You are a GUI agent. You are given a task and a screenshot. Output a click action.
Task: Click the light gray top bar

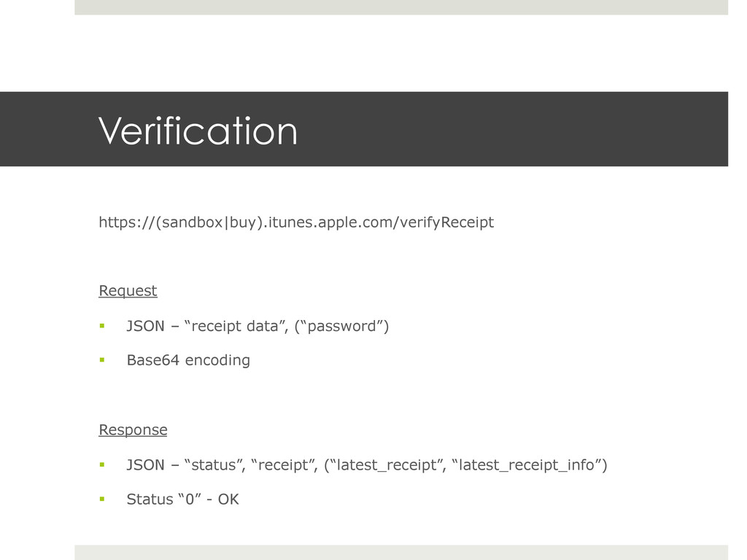tap(401, 7)
